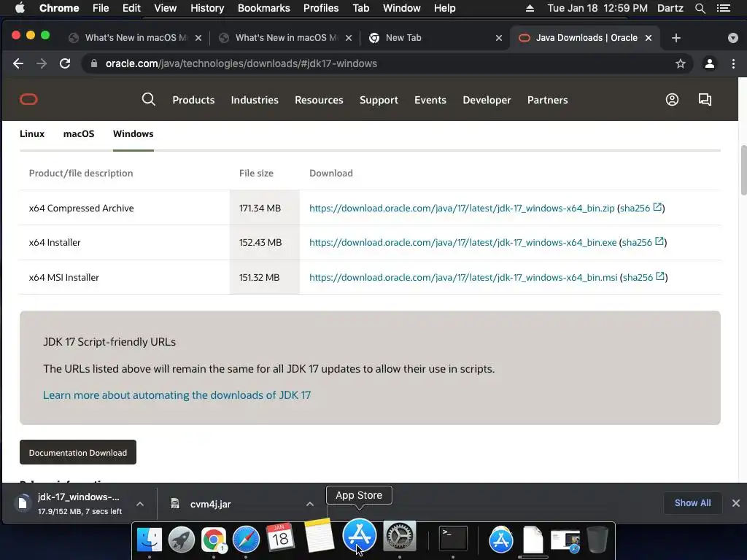The image size is (747, 560).
Task: Open Learn more about automating downloads link
Action: (177, 394)
